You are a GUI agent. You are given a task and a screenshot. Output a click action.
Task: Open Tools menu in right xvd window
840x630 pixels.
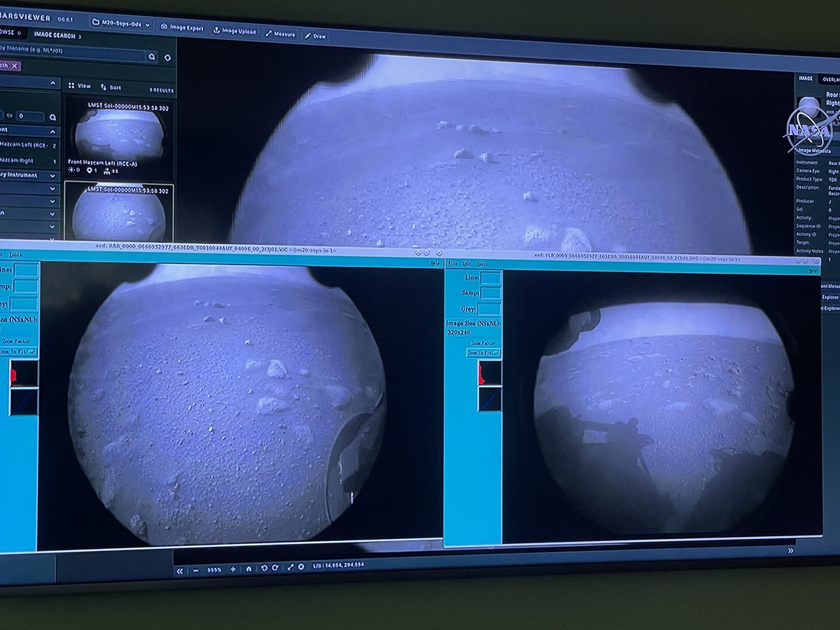tap(482, 264)
